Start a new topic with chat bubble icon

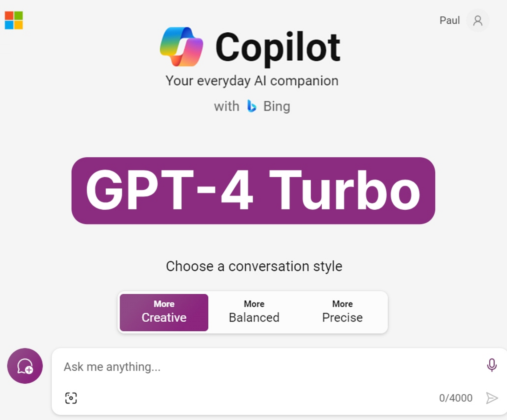tap(25, 366)
